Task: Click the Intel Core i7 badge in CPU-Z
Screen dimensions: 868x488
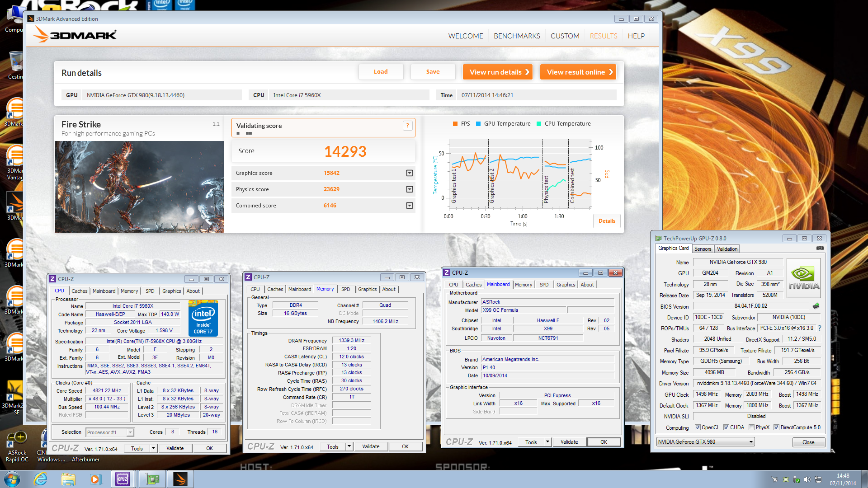Action: click(x=203, y=319)
